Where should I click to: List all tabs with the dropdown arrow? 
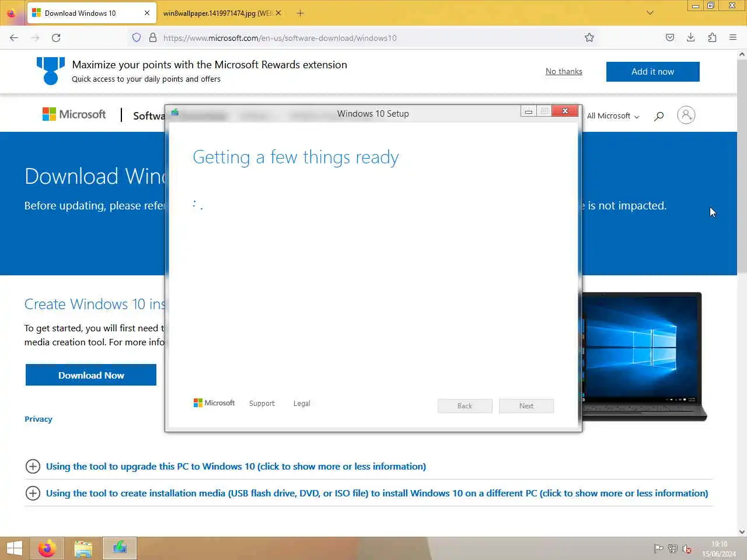tap(650, 13)
